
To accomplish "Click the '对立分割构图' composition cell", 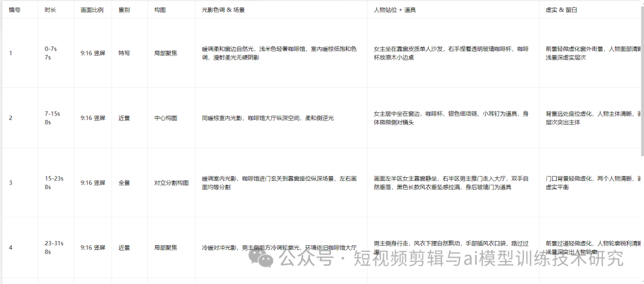I will pos(172,183).
